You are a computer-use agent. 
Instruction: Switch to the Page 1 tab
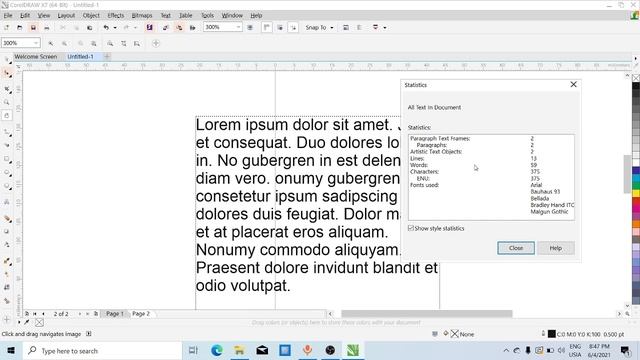(114, 313)
